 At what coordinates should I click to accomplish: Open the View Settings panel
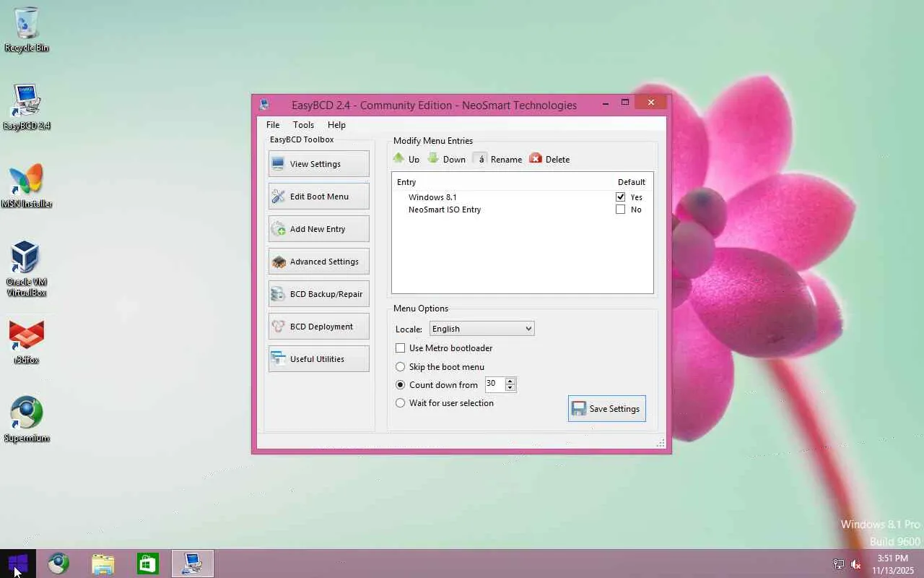pos(318,164)
